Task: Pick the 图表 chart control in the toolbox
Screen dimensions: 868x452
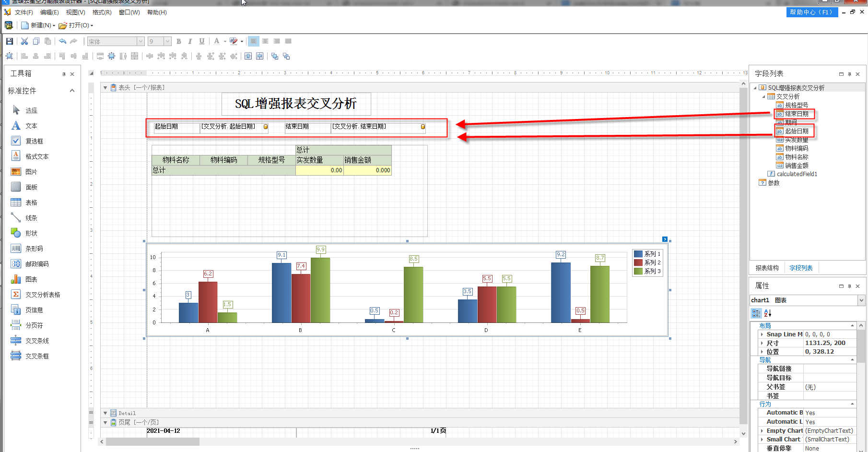Action: click(31, 279)
